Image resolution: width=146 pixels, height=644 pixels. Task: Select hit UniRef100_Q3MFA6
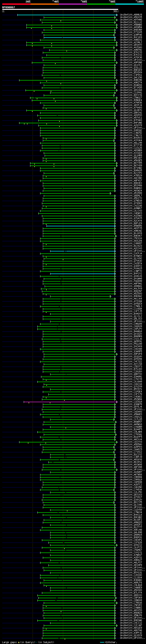click(x=131, y=35)
